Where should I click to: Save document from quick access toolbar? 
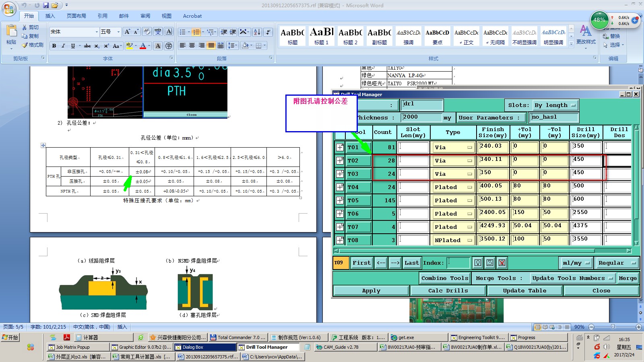click(45, 5)
